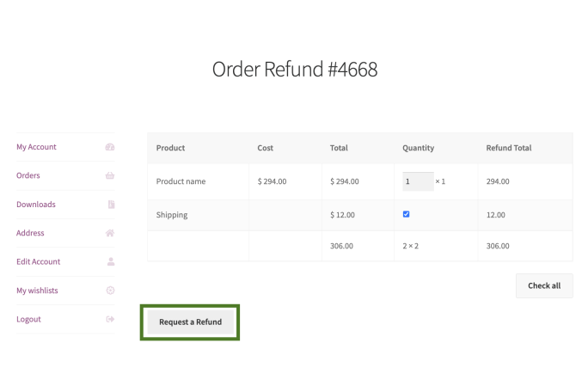Click the My Account dashboard icon
Viewport: 588px width, 392px height.
point(110,147)
